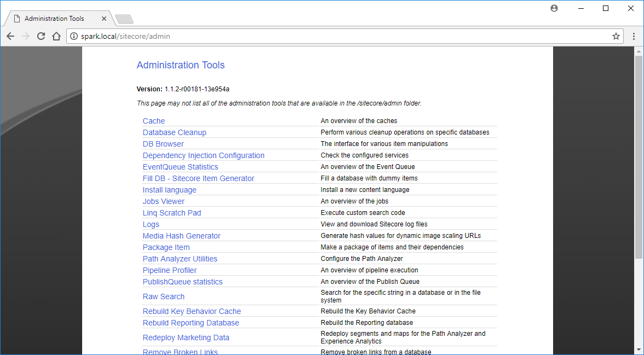
Task: Click the page scrollbar up arrow
Action: coord(639,51)
